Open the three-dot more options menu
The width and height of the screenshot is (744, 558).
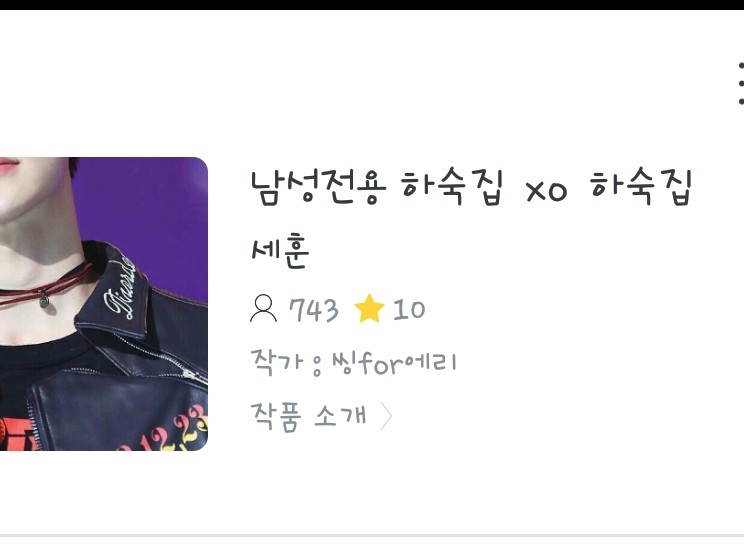point(741,84)
